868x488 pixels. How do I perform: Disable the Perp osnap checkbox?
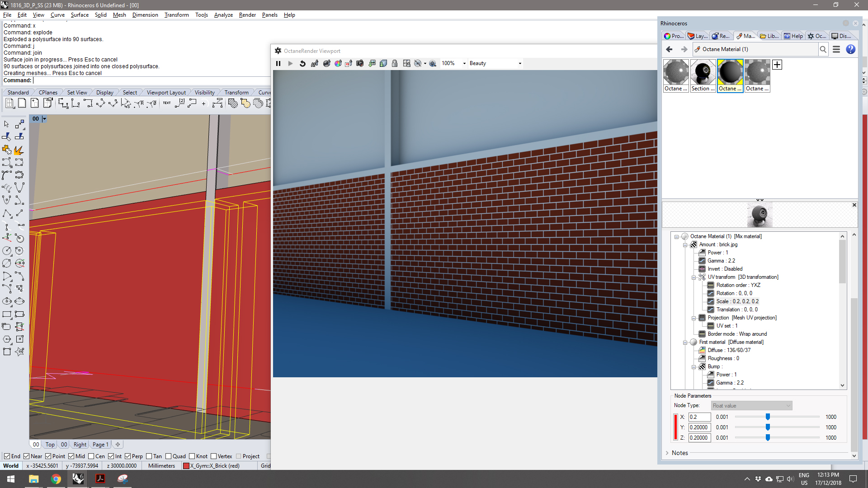[x=128, y=456]
